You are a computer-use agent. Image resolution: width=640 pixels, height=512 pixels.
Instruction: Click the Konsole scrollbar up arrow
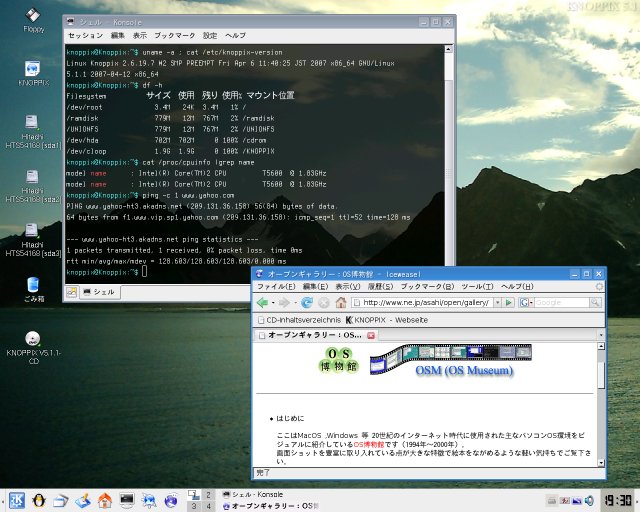pos(448,49)
